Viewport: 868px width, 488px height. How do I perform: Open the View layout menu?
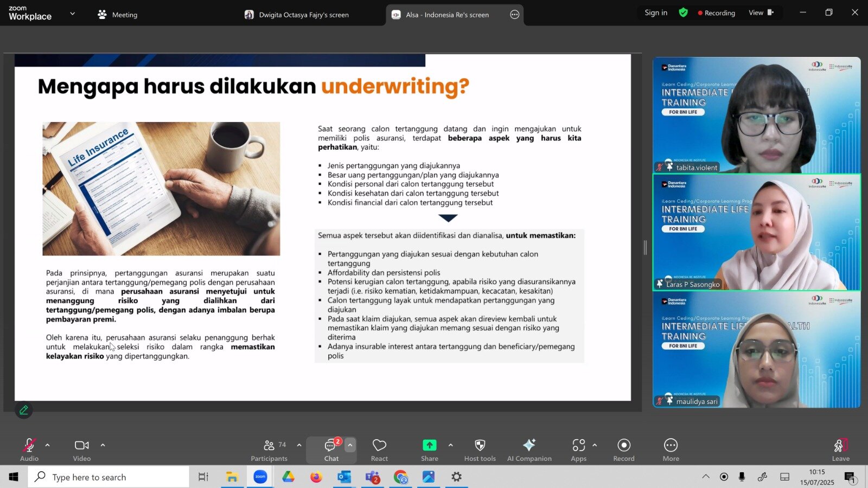pyautogui.click(x=761, y=12)
